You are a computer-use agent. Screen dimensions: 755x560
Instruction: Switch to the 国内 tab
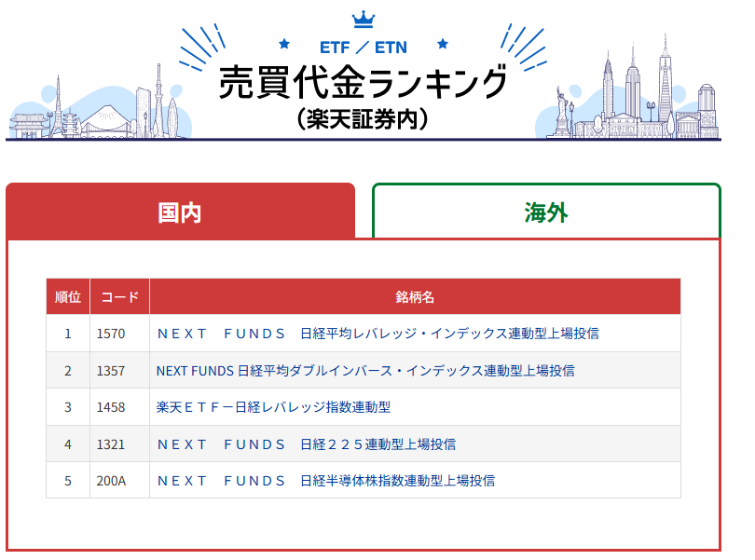(180, 211)
